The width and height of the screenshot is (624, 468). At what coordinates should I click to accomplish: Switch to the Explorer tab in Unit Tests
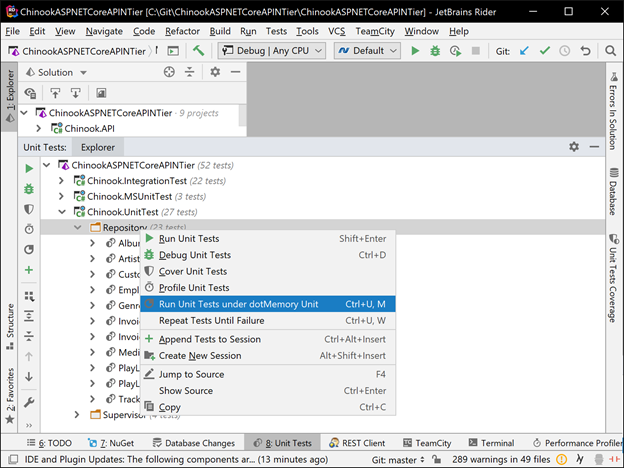point(98,147)
